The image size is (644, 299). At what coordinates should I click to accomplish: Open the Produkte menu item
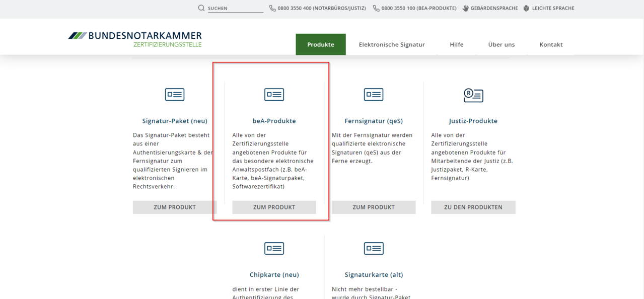pos(321,44)
